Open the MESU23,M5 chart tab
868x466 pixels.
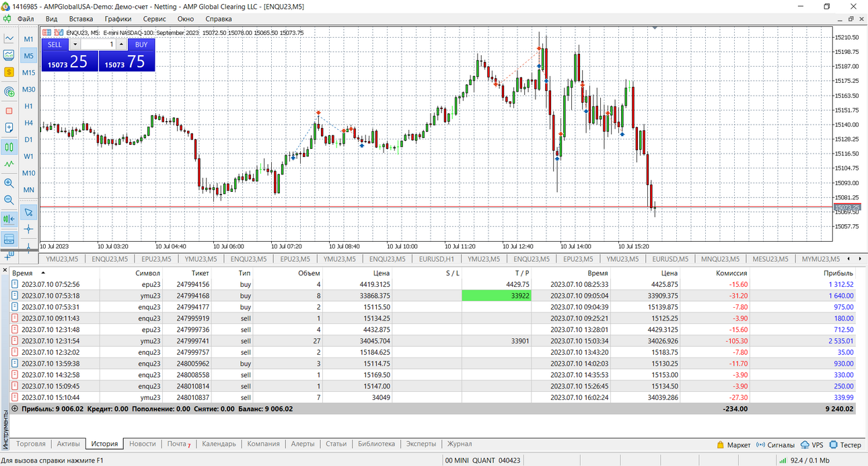(771, 259)
